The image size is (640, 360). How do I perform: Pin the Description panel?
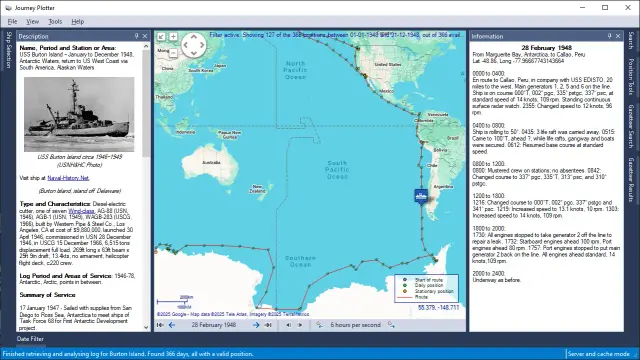[137, 36]
